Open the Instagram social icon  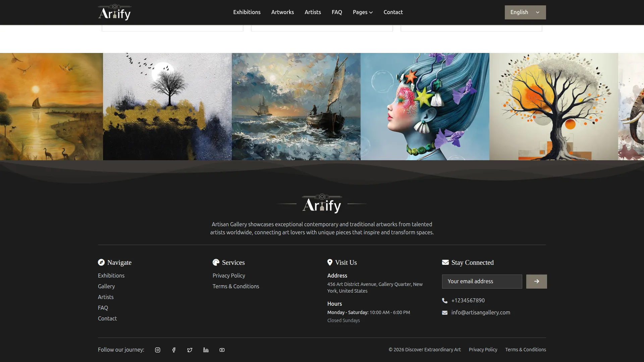[x=158, y=350]
